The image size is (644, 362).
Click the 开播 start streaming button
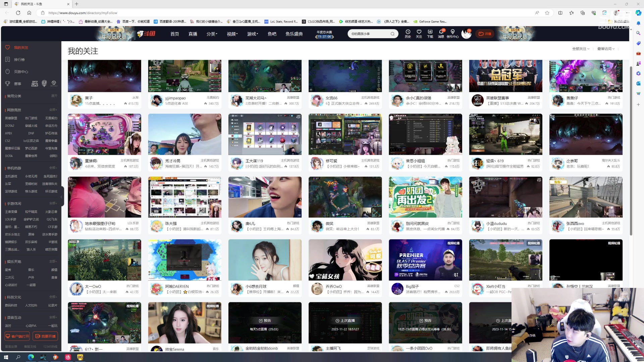(485, 34)
